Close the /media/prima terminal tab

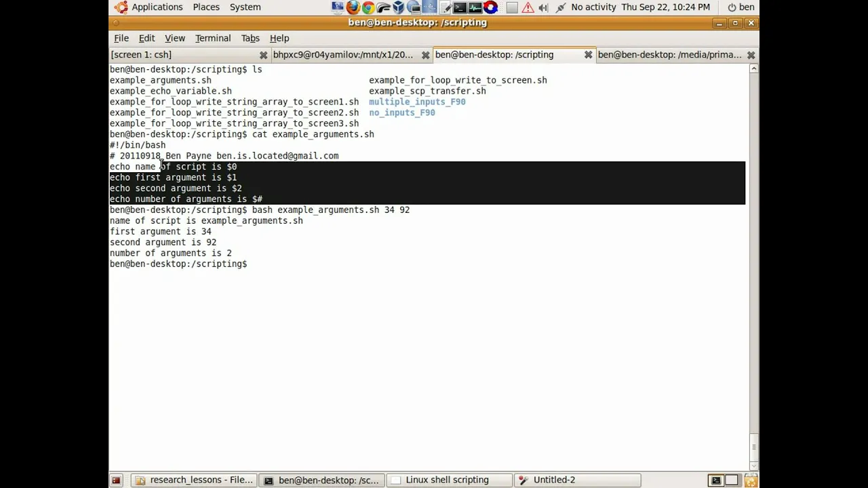pos(751,55)
